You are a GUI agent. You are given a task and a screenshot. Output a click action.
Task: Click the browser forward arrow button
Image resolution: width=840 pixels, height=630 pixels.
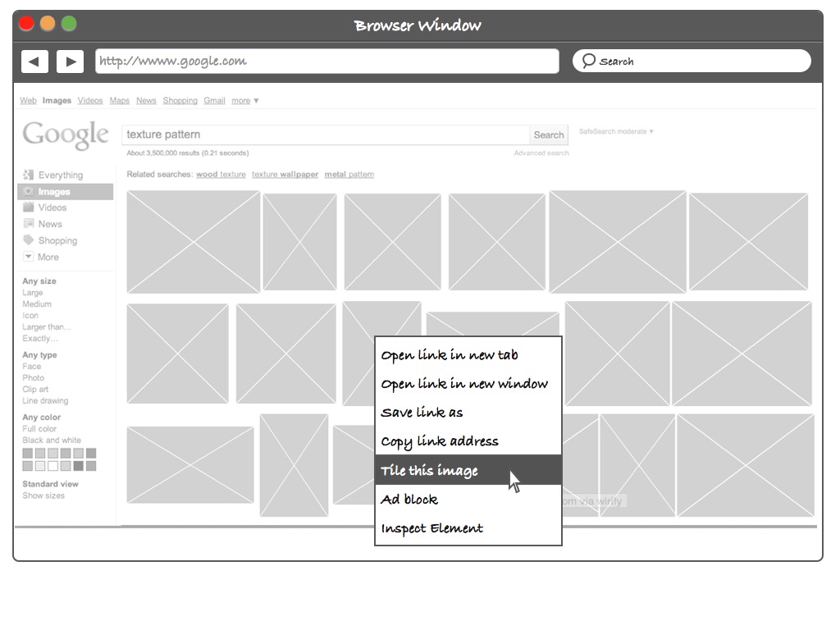coord(71,62)
